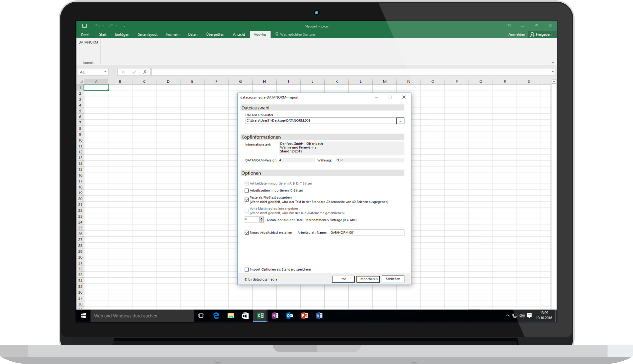This screenshot has width=633, height=364.
Task: Click the Redo icon
Action: tap(110, 26)
